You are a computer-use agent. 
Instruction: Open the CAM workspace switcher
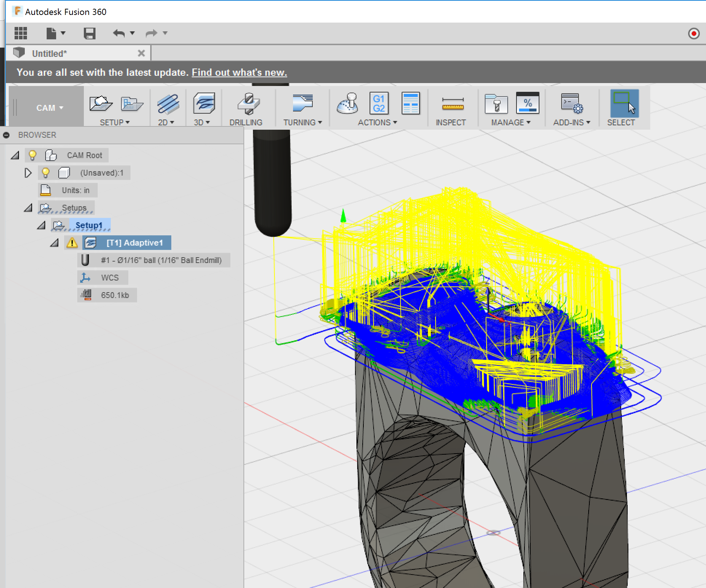click(x=49, y=107)
